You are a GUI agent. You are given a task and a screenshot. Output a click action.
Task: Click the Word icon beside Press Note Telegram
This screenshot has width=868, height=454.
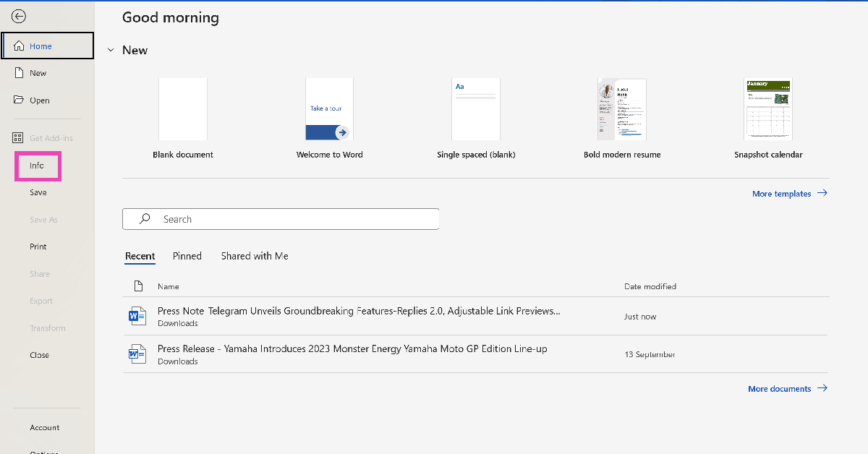136,316
